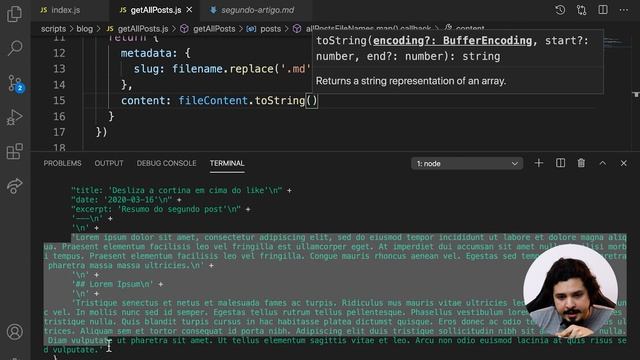Click line number 12 in the gutter
Screen dimensions: 640x360
point(59,53)
